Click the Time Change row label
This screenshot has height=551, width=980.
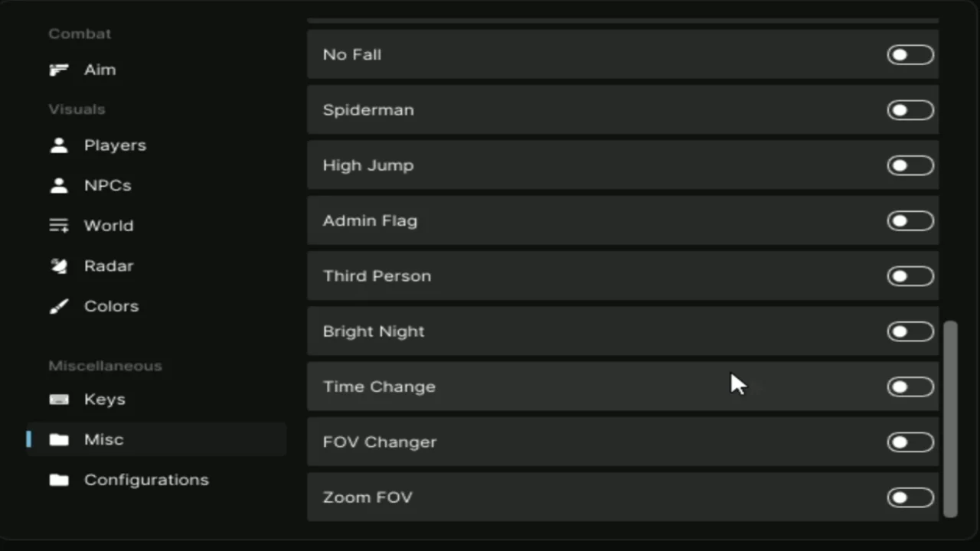(x=379, y=386)
